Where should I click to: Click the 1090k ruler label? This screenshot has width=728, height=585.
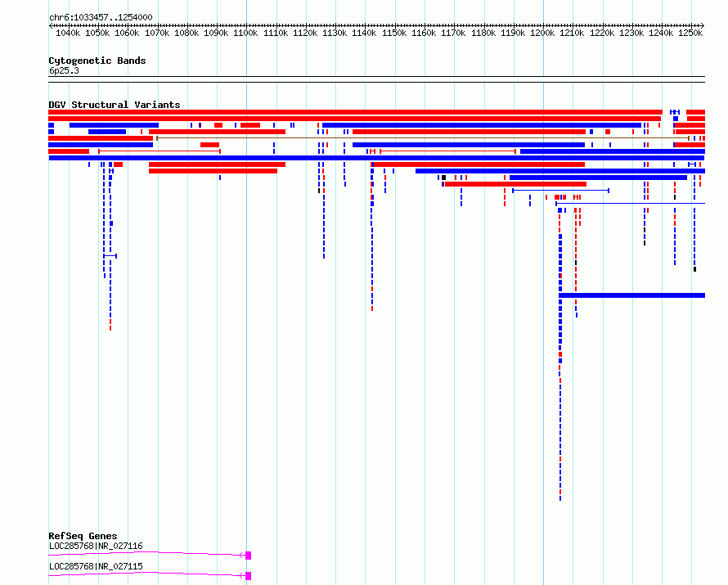tap(217, 33)
